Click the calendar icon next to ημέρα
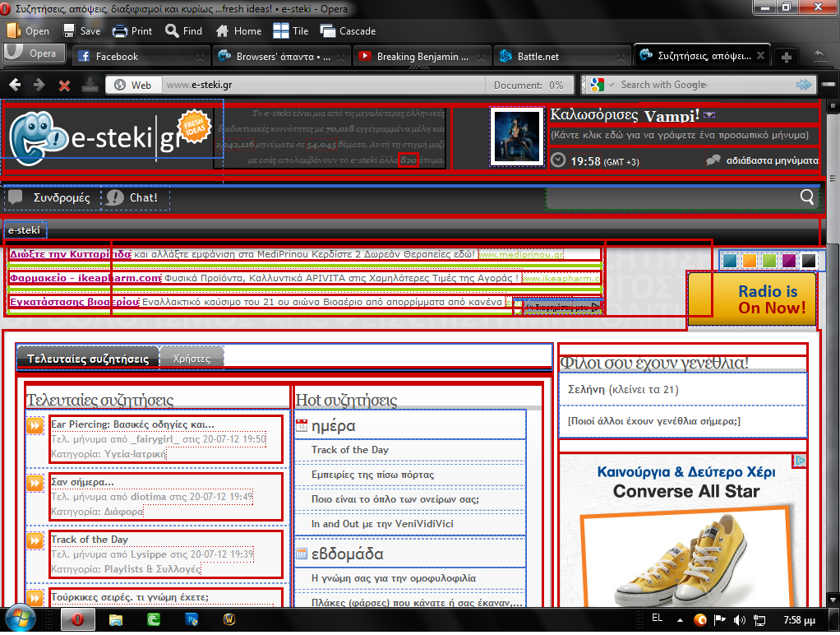 click(x=302, y=425)
